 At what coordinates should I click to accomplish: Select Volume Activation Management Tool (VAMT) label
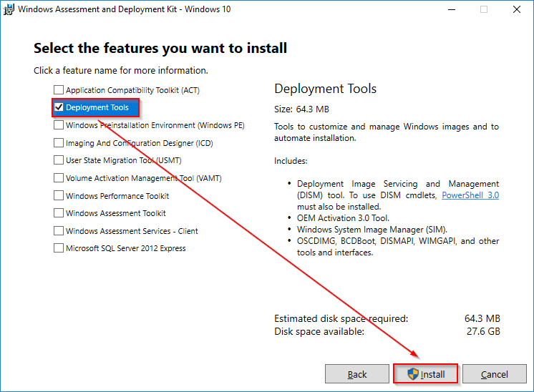143,178
